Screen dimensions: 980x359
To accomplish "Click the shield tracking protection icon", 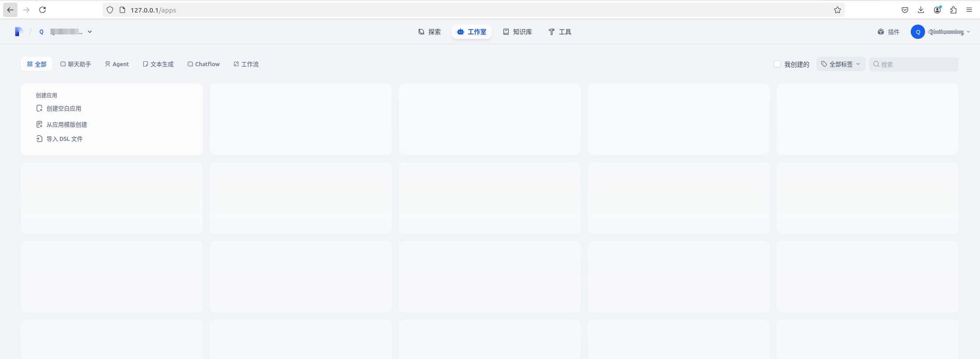I will 110,10.
